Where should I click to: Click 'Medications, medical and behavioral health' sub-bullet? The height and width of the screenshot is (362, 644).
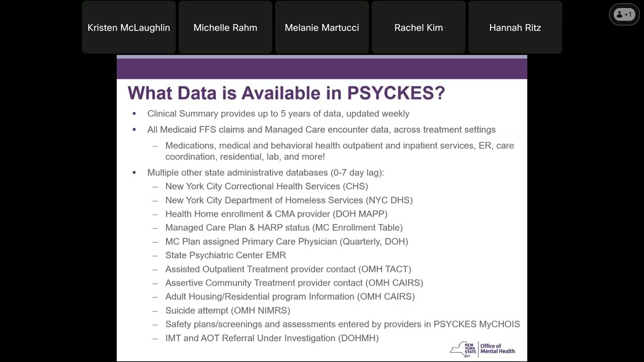340,151
